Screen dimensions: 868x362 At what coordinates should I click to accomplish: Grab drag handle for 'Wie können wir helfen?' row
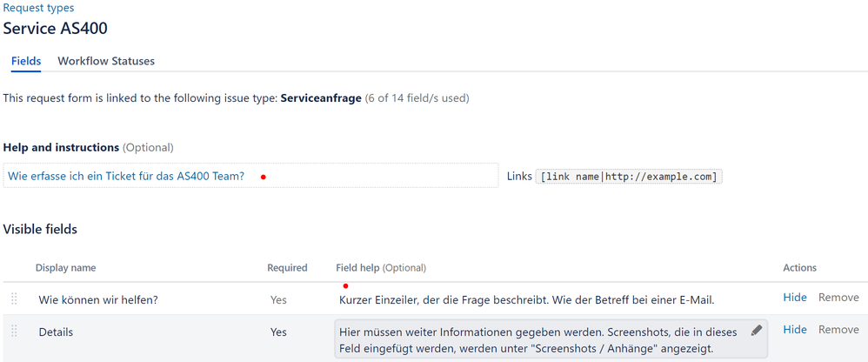(x=15, y=298)
